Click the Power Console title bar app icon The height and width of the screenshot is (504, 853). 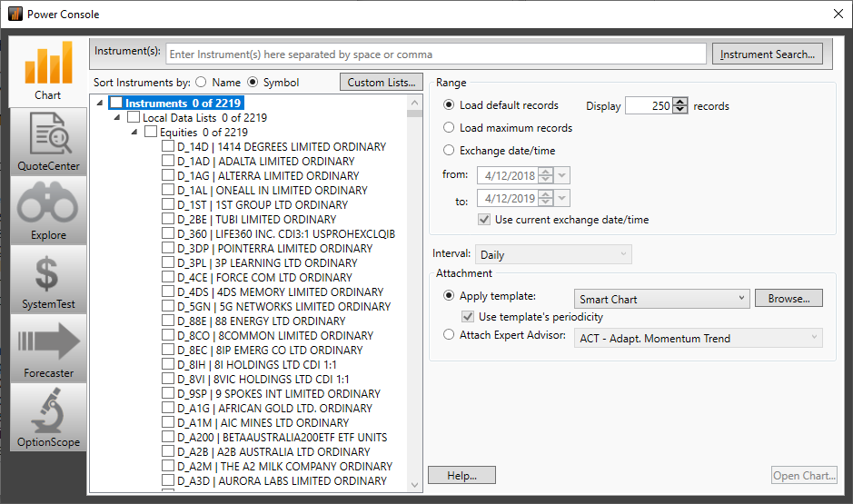tap(15, 14)
